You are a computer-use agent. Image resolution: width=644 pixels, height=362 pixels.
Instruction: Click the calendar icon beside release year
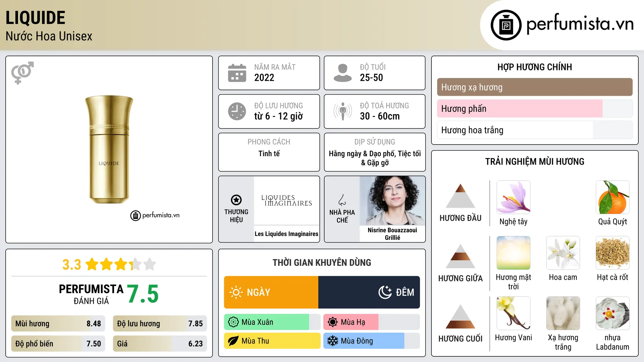click(237, 73)
